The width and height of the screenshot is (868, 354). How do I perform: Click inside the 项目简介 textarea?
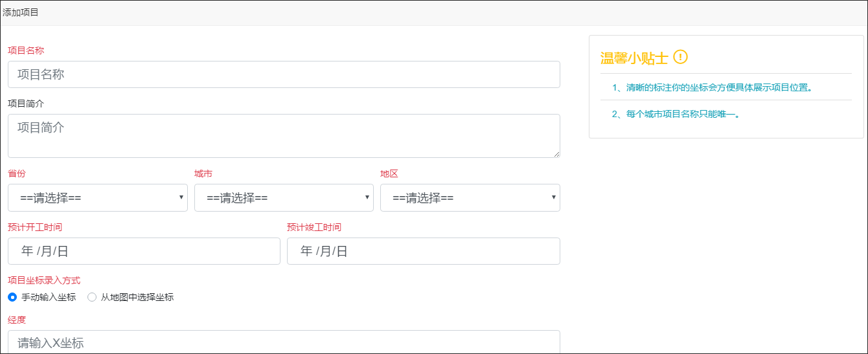[284, 136]
